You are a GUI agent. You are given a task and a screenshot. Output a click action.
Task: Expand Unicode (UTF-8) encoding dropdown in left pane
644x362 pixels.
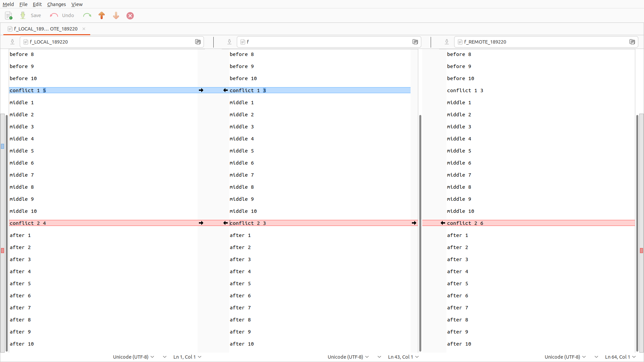coord(133,357)
